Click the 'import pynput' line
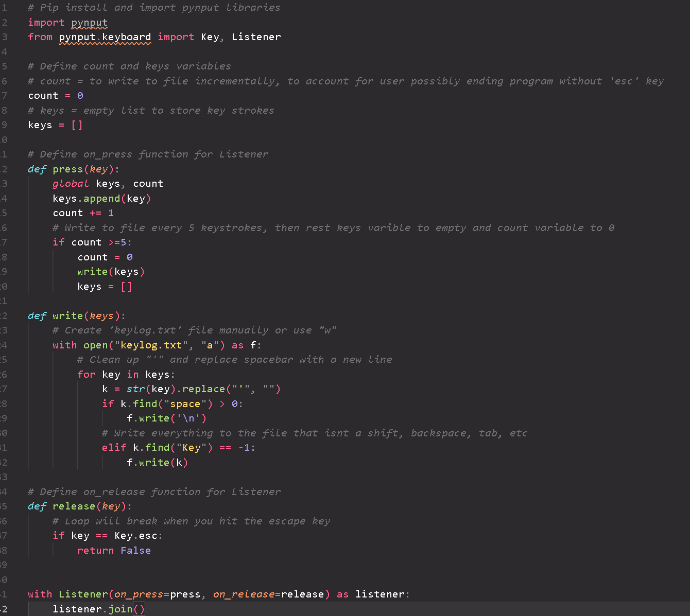Screen dimensions: 690x616 (x=68, y=23)
